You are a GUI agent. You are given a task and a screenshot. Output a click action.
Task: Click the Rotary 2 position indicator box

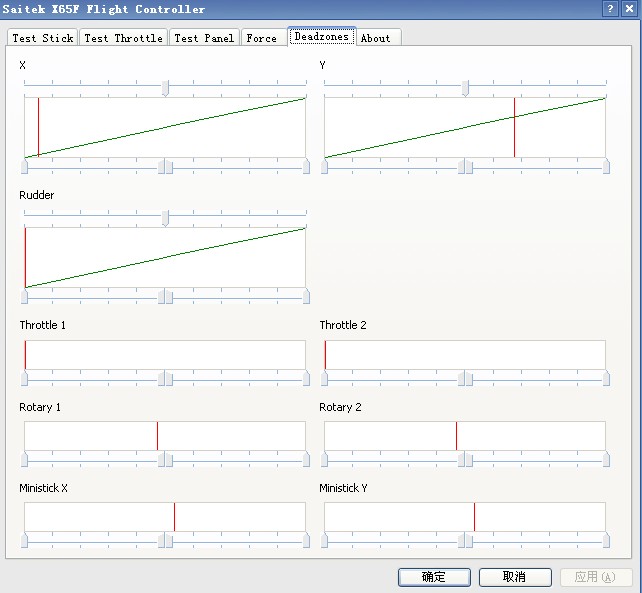pyautogui.click(x=465, y=436)
